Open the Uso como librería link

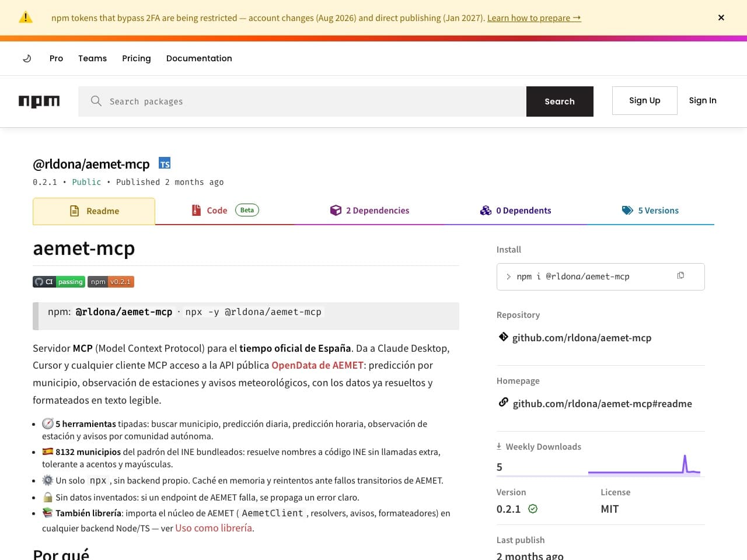pos(214,528)
